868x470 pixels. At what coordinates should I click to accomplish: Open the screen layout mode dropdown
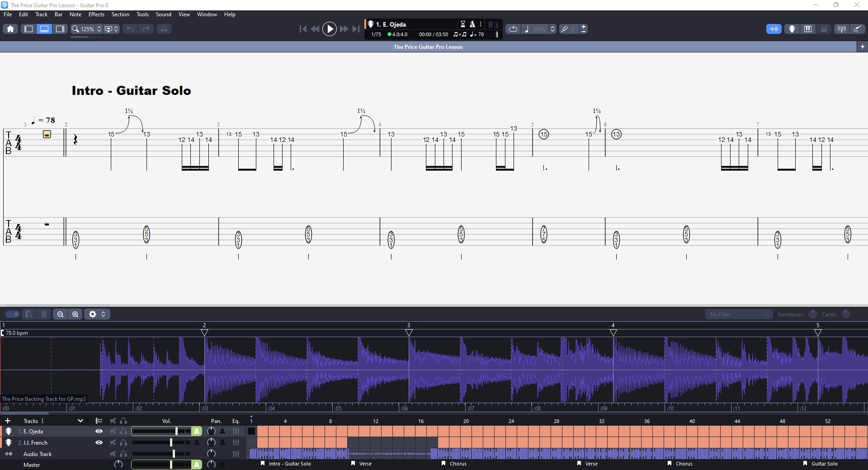pos(112,29)
